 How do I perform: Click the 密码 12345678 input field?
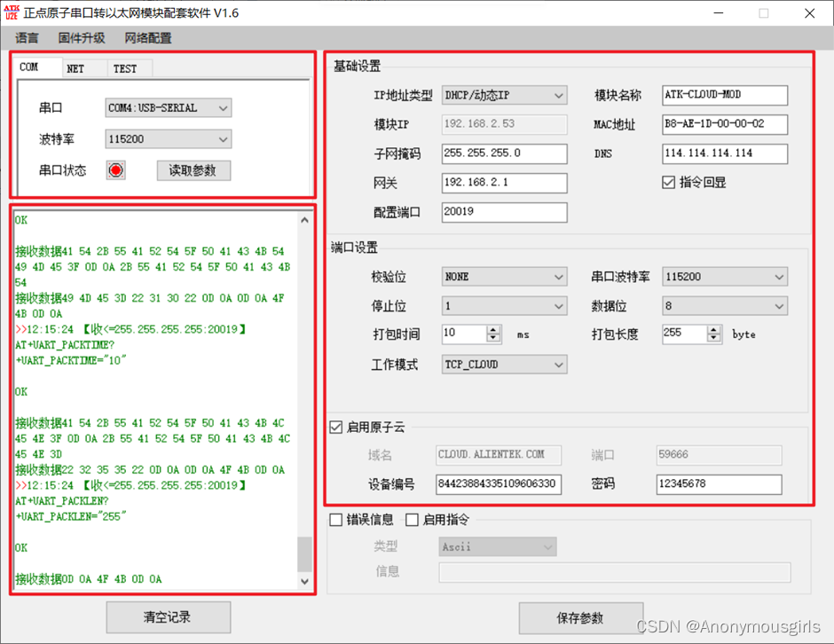pos(720,484)
